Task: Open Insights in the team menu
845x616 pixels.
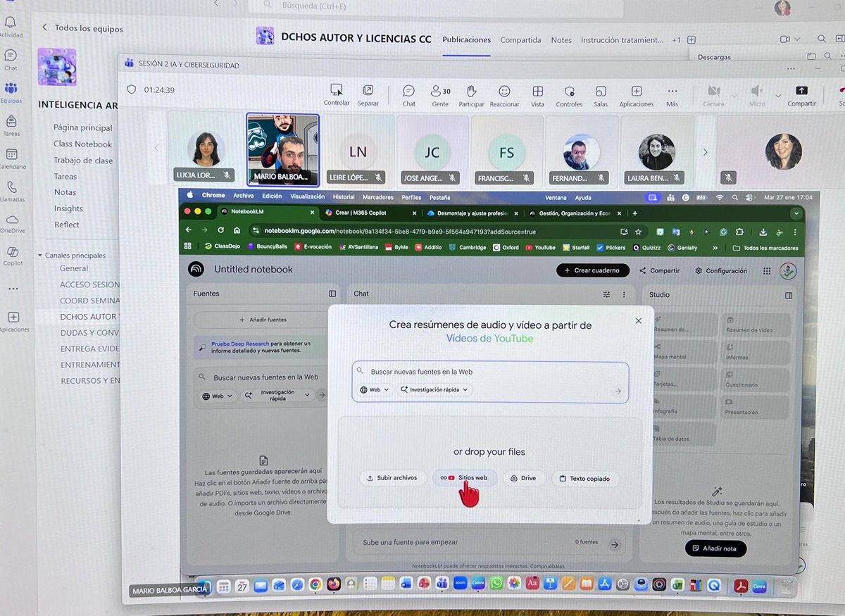Action: 68,208
